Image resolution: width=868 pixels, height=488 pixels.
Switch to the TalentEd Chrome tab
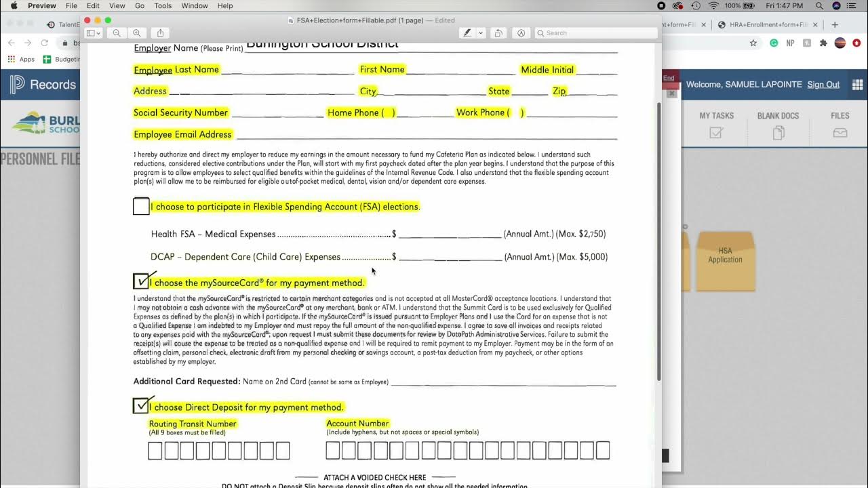[x=63, y=24]
